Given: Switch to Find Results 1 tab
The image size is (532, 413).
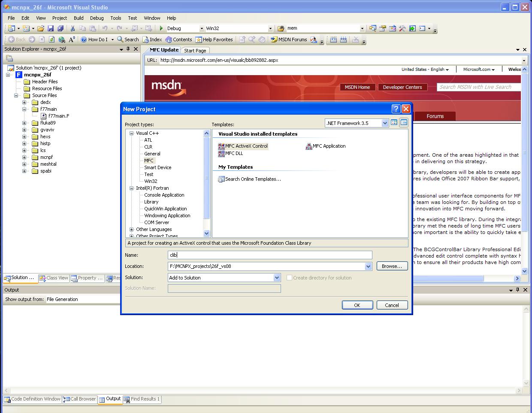Looking at the screenshot, I should (x=142, y=399).
